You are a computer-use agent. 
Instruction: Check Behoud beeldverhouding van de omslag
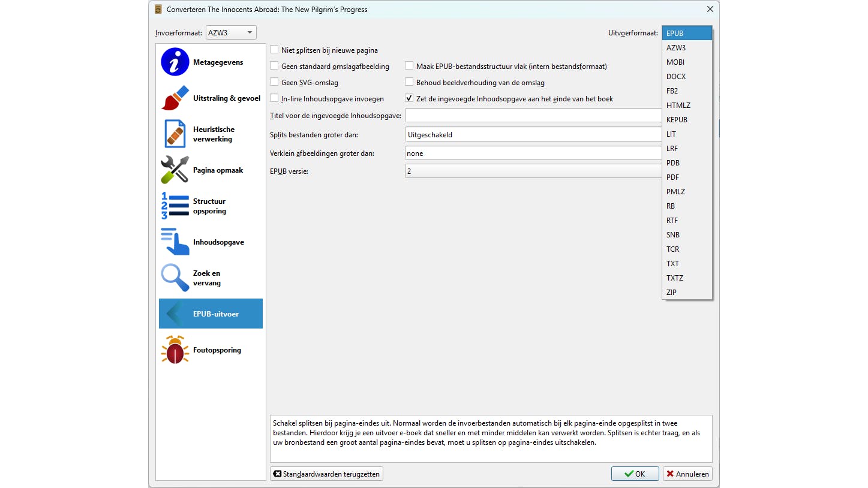click(x=409, y=83)
